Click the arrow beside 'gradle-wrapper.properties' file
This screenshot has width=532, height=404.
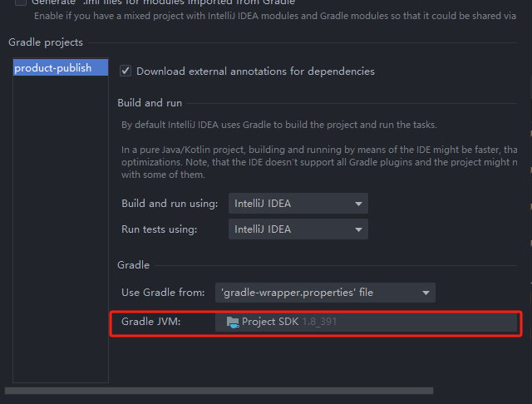[x=426, y=293]
